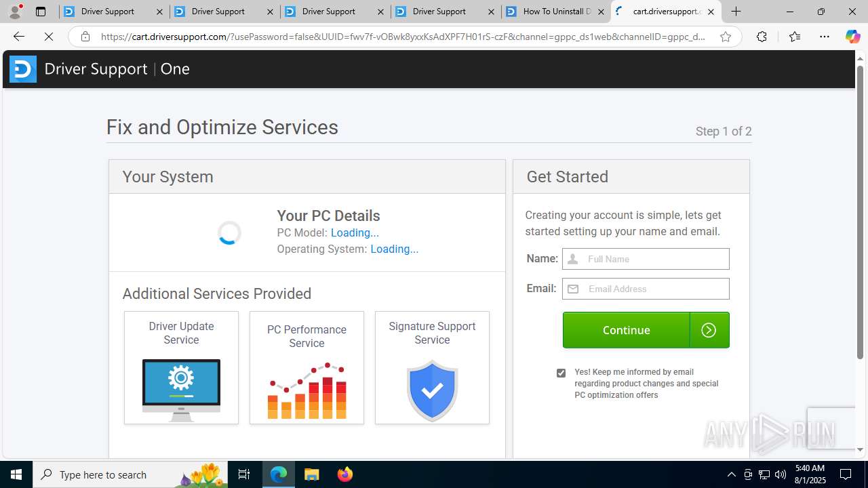Click the Email Address input field

click(646, 289)
